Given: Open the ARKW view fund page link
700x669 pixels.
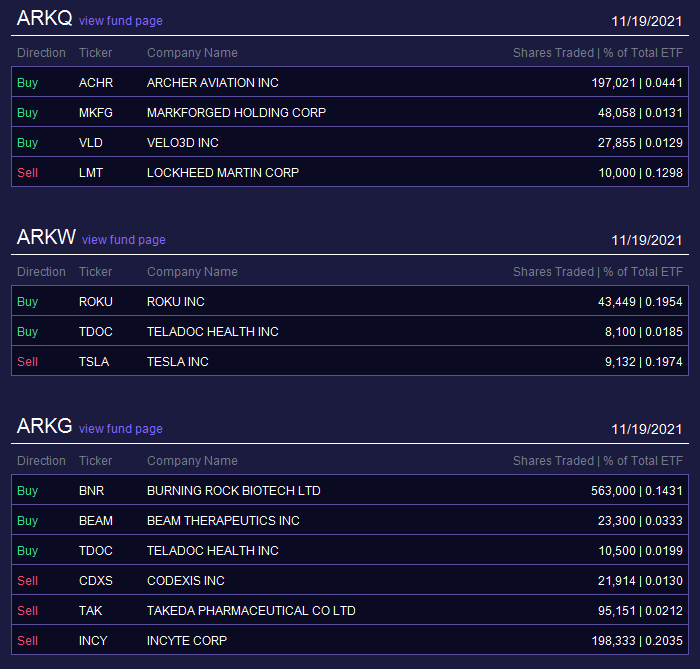Looking at the screenshot, I should tap(124, 240).
